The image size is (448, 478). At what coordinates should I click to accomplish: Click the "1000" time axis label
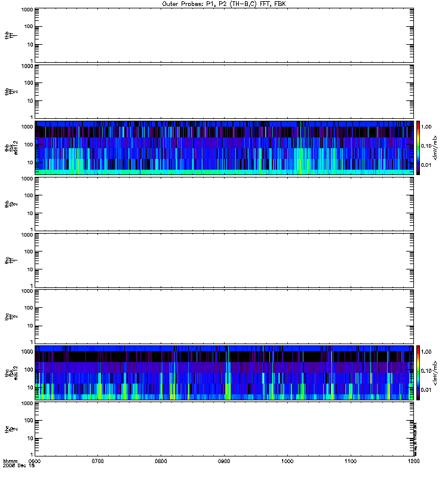click(x=287, y=461)
